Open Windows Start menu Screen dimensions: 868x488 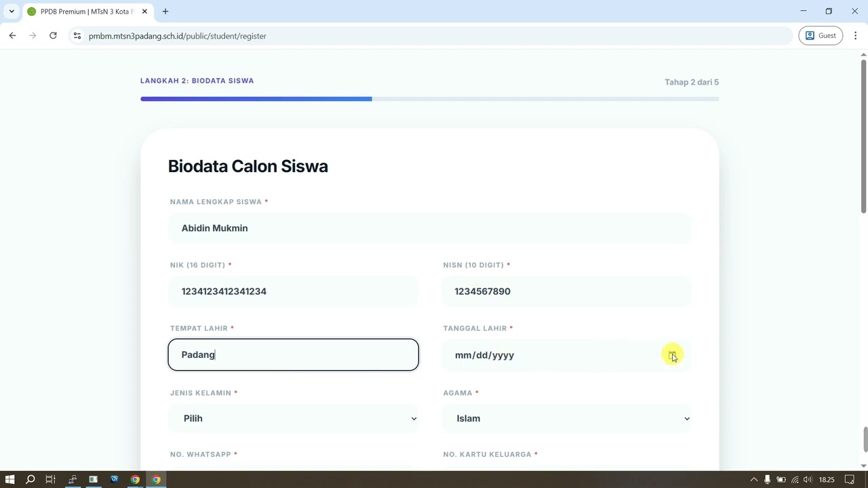(x=9, y=480)
